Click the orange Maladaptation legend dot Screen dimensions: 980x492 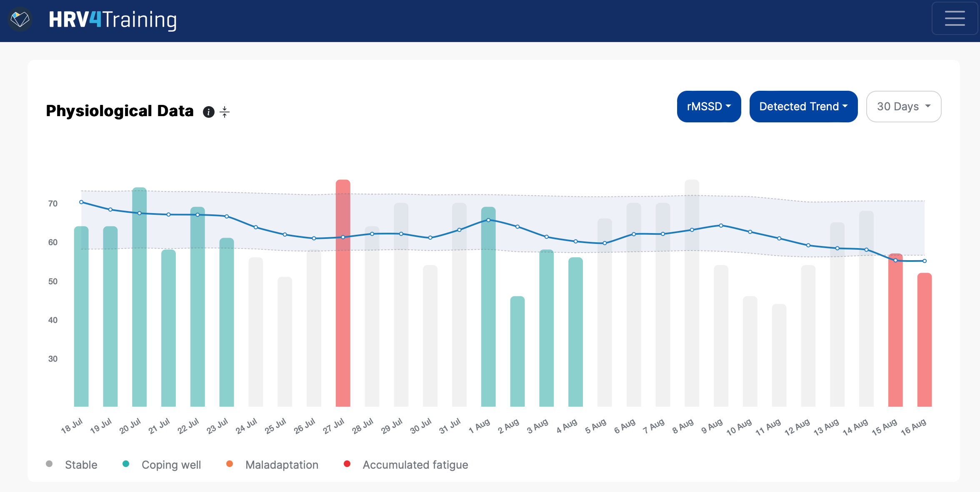pos(230,464)
